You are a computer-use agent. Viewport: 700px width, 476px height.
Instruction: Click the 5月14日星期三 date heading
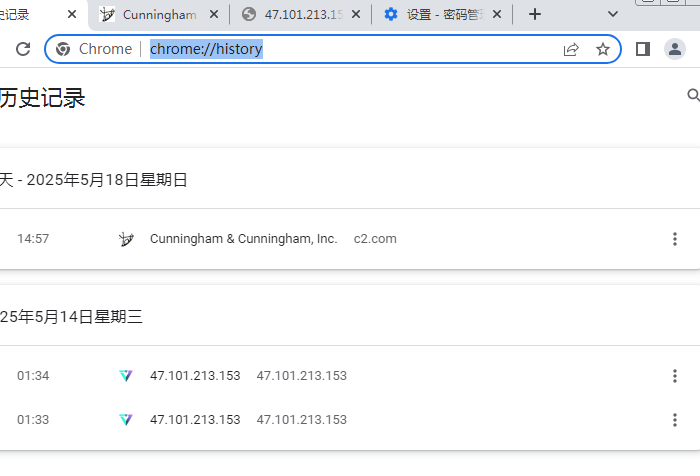pos(88,317)
